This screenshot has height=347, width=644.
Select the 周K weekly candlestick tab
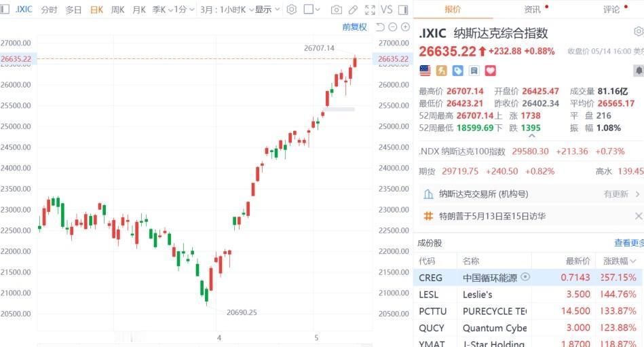tap(117, 10)
